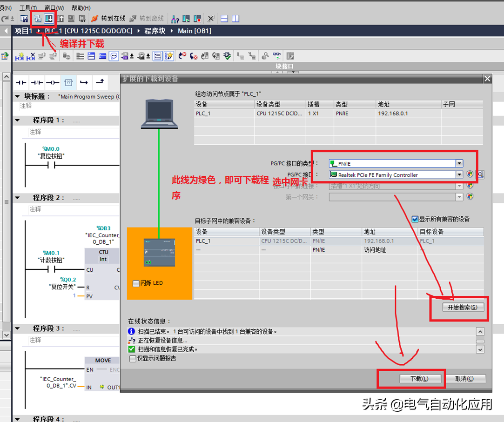
Task: Click the Show favorites star icon
Action: click(169, 56)
